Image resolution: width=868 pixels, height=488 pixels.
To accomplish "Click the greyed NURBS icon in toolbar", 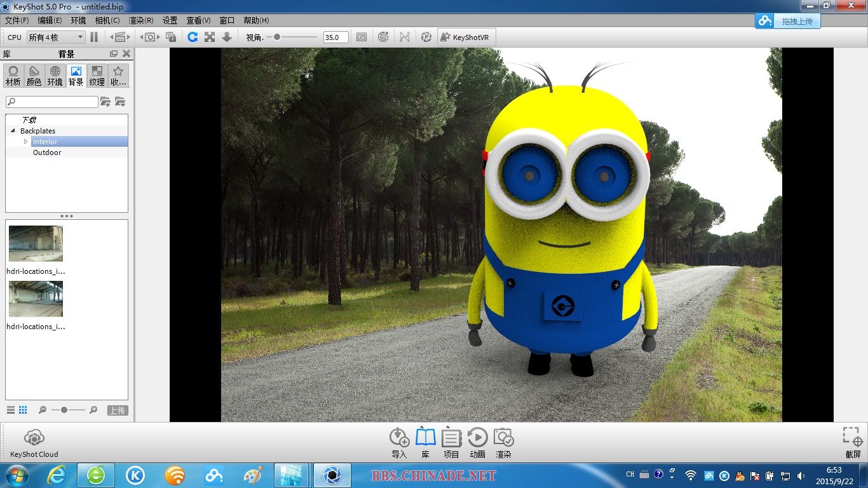I will [x=405, y=37].
